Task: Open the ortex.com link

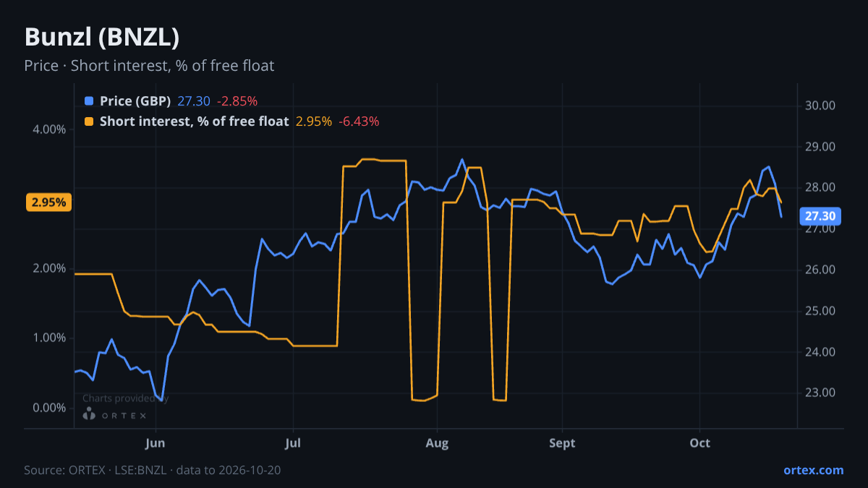Action: (x=813, y=470)
